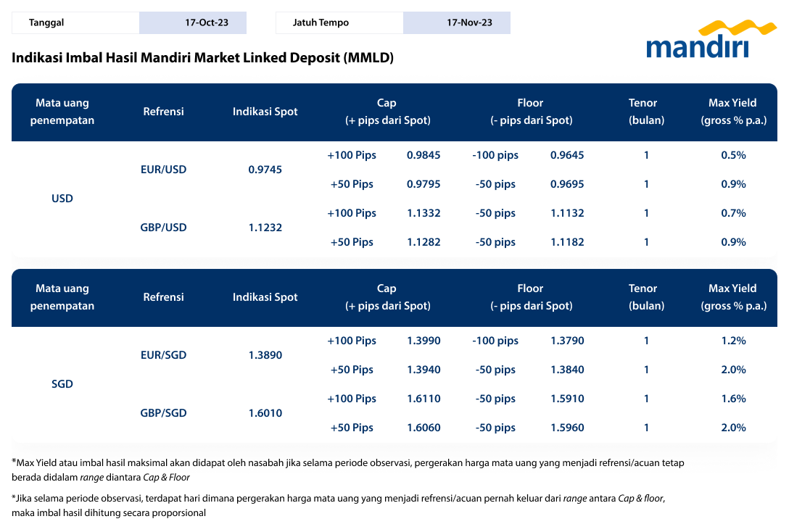Click floor value 0.9645

[567, 155]
